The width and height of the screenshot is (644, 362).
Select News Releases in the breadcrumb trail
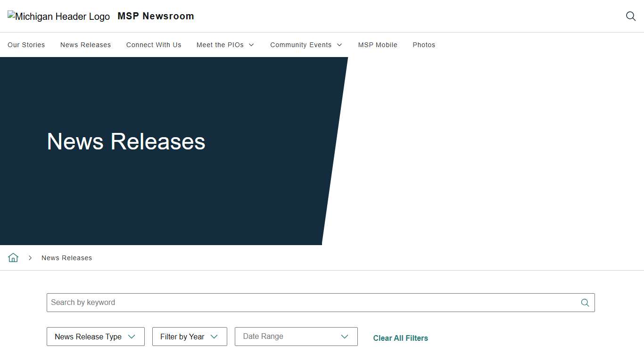click(x=66, y=258)
